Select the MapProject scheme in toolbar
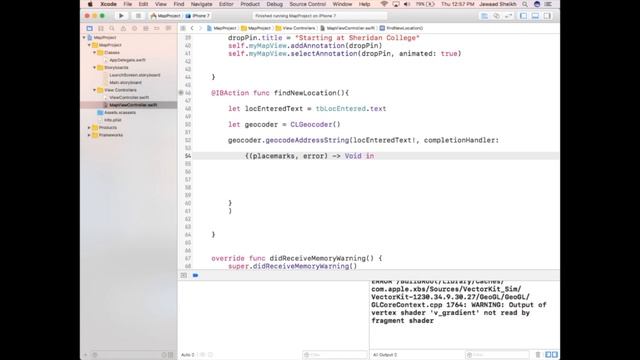The height and width of the screenshot is (360, 640). point(166,16)
